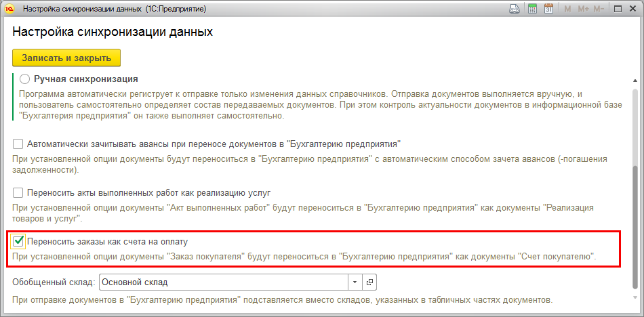The image size is (644, 317).
Task: Enable Переносить акты выполненных работ checkbox
Action: 18,192
